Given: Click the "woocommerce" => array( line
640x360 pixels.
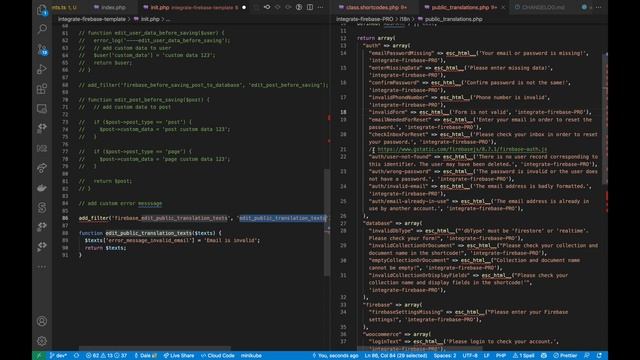Looking at the screenshot, I should tap(397, 334).
